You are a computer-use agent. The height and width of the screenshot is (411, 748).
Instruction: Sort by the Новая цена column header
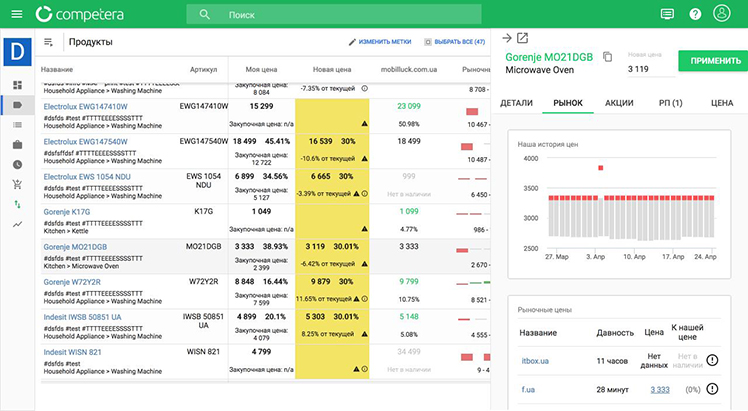332,70
